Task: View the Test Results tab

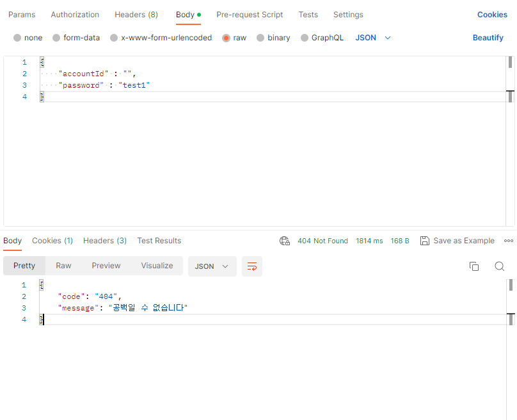Action: (159, 241)
